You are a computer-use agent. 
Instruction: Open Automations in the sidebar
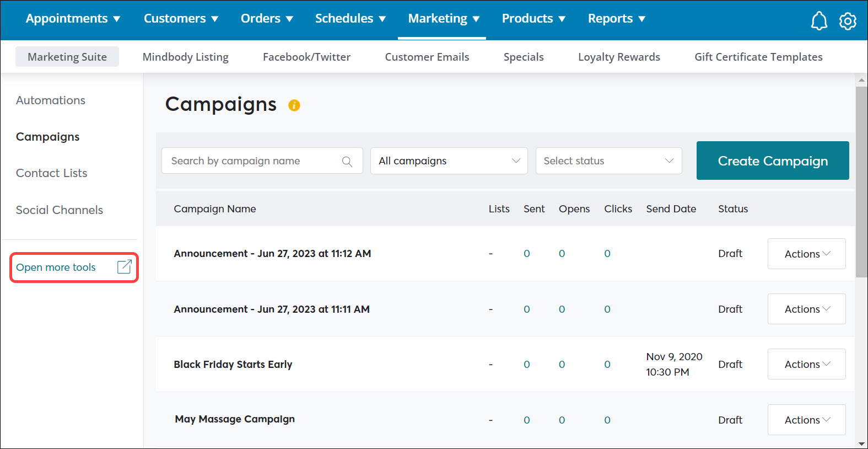click(x=51, y=100)
